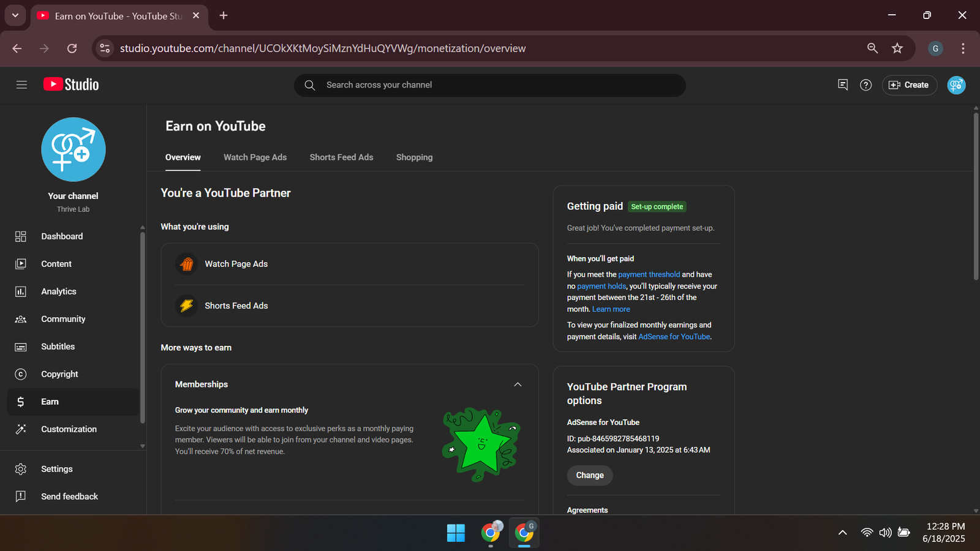Click the sidebar navigation scrollbar

pos(143,328)
